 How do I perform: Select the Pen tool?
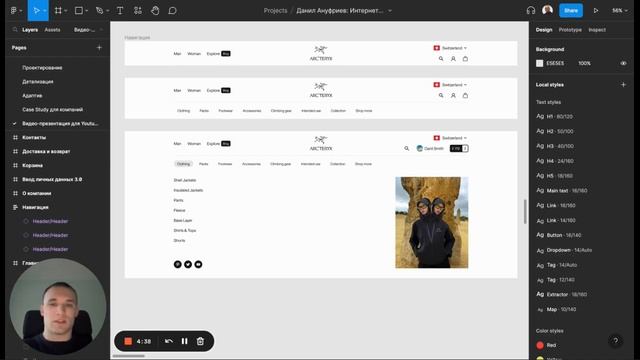pos(99,11)
